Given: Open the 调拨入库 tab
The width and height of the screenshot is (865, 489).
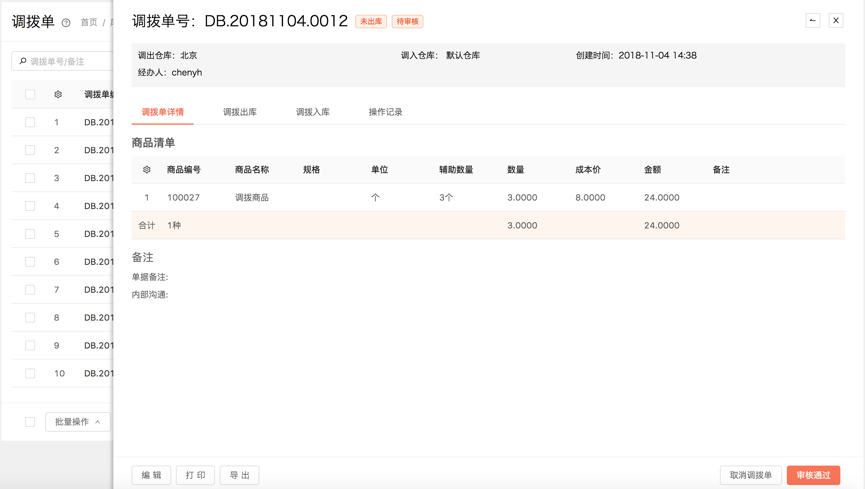Looking at the screenshot, I should 313,112.
